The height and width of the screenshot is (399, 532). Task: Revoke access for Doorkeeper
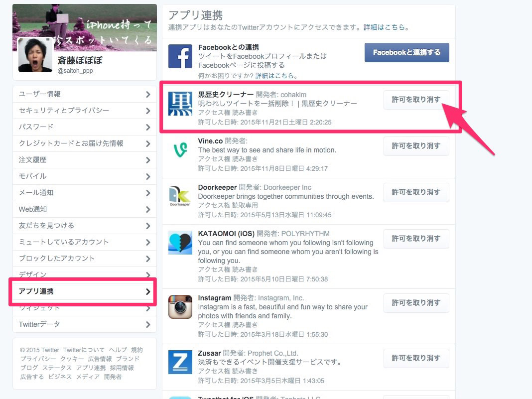click(416, 192)
